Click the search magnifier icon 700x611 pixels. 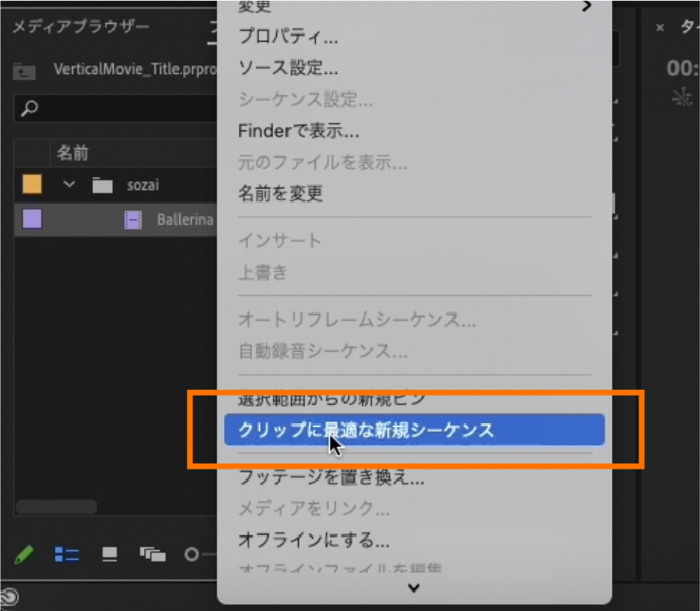click(29, 108)
